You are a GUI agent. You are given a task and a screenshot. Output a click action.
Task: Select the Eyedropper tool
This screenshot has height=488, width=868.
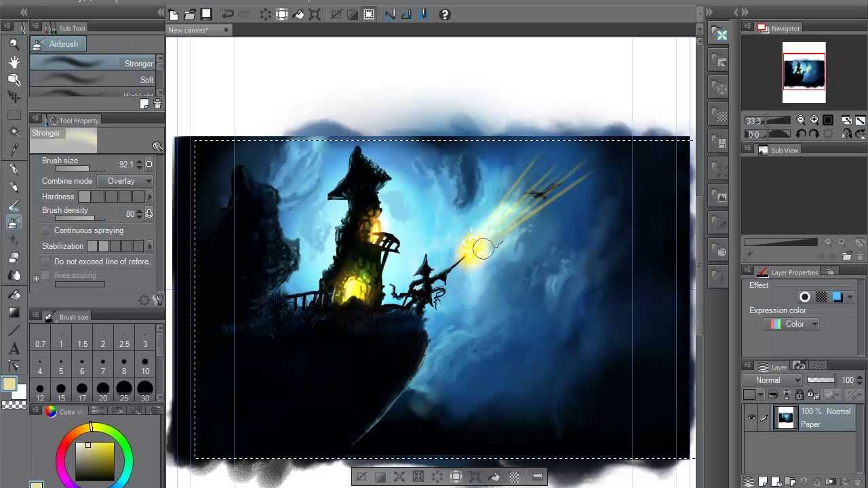[14, 150]
